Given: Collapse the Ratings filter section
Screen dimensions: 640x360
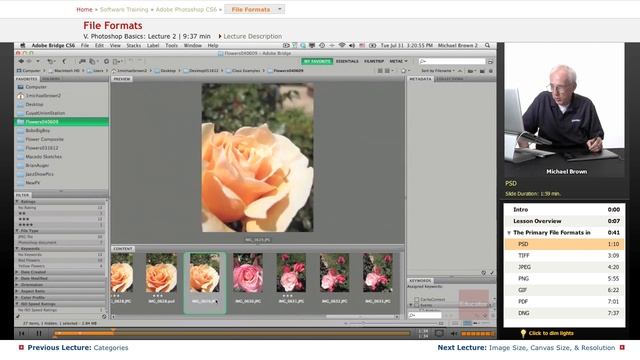Looking at the screenshot, I should coord(18,202).
